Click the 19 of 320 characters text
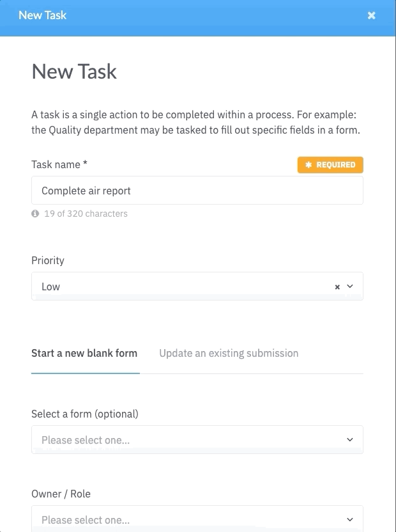Viewport: 396px width, 532px height. click(86, 214)
